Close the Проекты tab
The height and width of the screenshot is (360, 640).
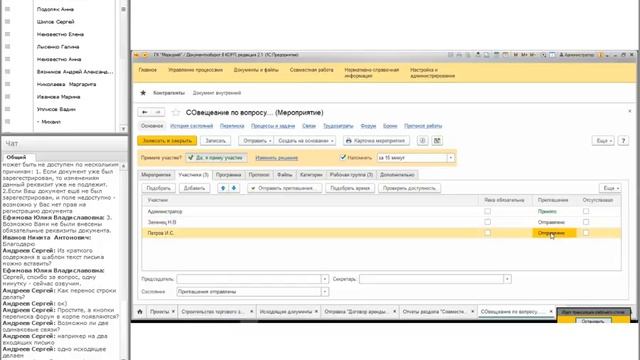173,311
